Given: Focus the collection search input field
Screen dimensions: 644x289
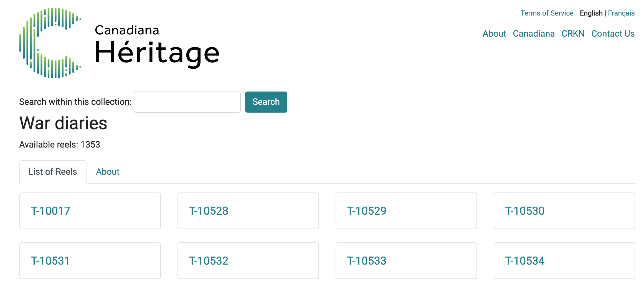Looking at the screenshot, I should point(187,102).
